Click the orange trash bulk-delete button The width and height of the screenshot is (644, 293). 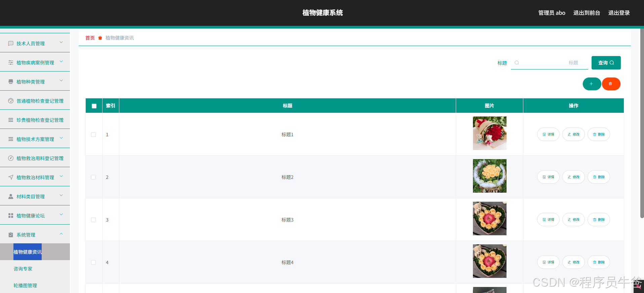point(611,84)
